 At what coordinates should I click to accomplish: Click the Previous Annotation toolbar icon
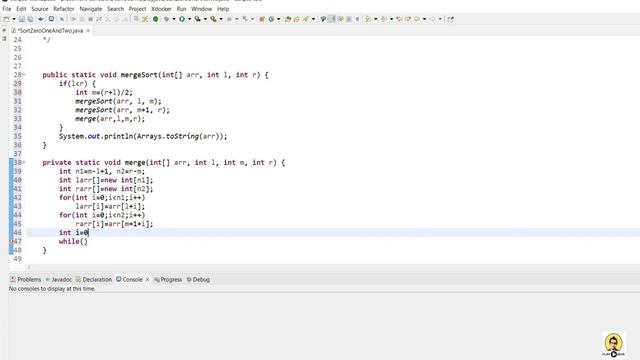coord(383,19)
